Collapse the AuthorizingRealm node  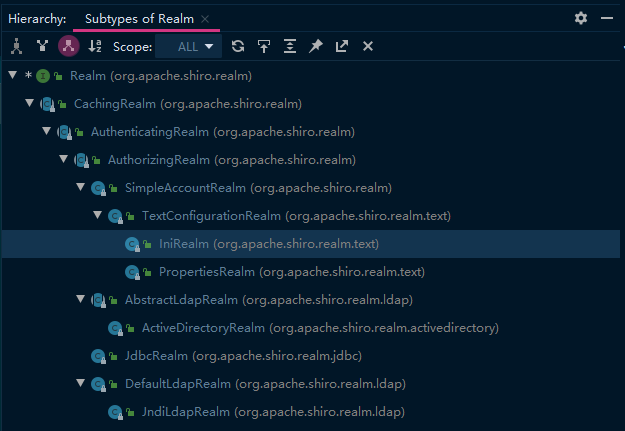[63, 159]
